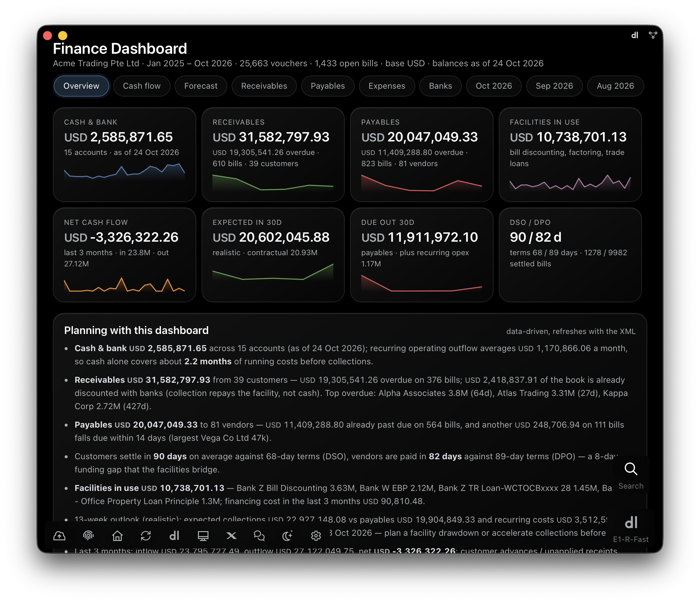The image size is (700, 602).
Task: Click the USD 2,585,871.65 card value
Action: (118, 137)
